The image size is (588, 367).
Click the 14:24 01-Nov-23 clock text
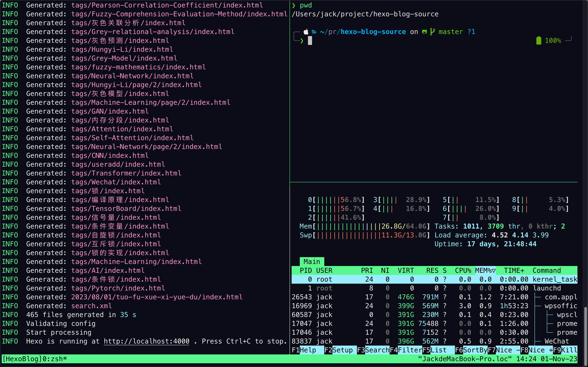[x=547, y=359]
